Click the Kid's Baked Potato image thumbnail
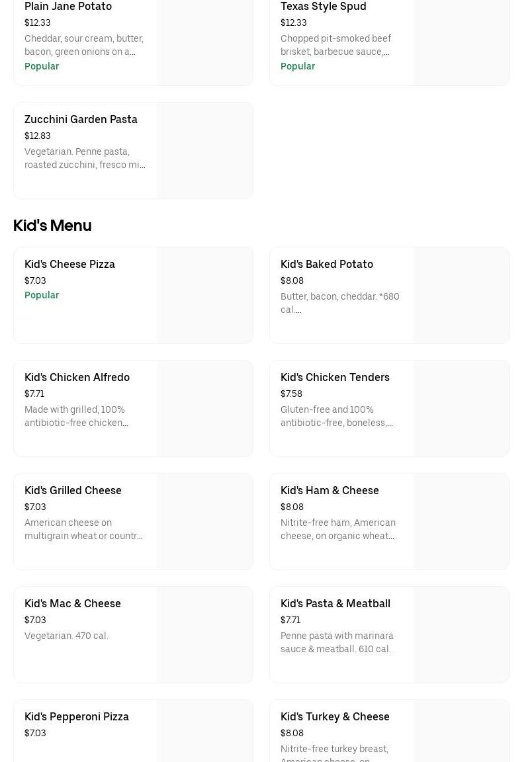This screenshot has width=532, height=762. (x=461, y=296)
